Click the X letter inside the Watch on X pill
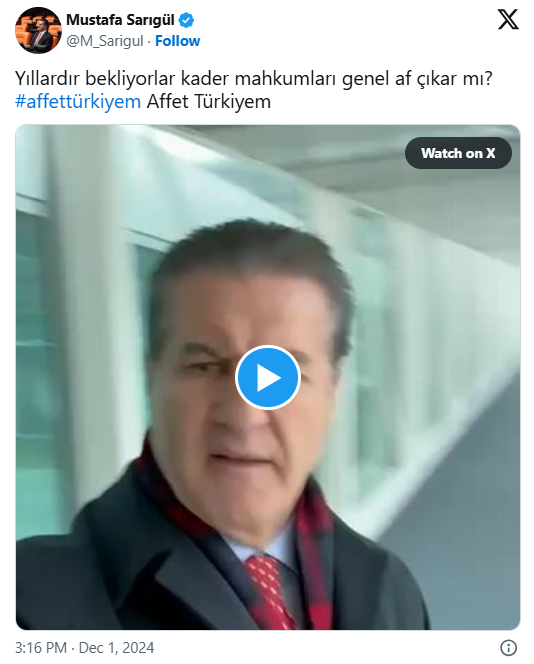534x664 pixels. point(490,153)
